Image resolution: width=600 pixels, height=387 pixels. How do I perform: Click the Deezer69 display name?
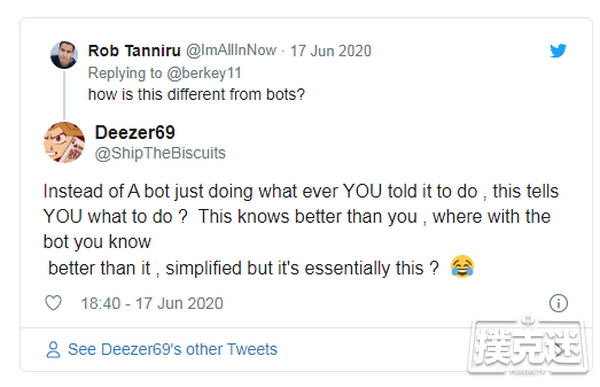click(x=135, y=132)
